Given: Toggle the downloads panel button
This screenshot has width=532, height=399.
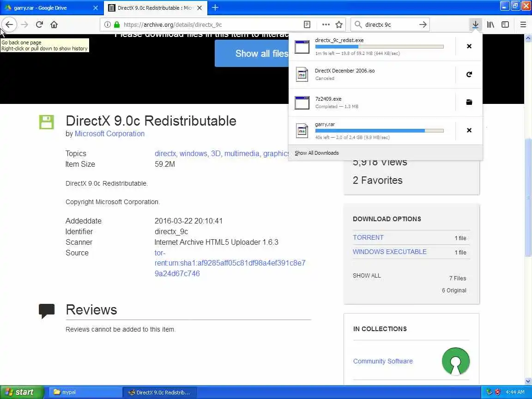Looking at the screenshot, I should [475, 24].
